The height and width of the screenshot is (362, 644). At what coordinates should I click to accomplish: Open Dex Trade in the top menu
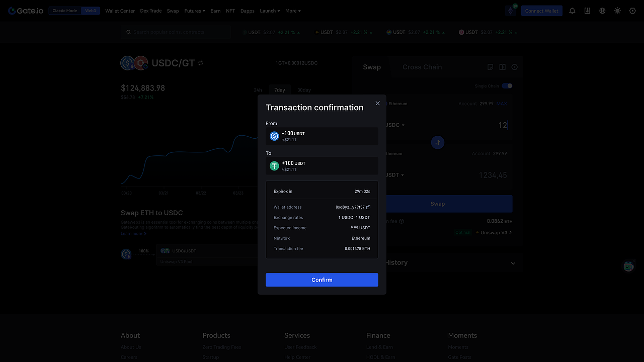pos(151,11)
